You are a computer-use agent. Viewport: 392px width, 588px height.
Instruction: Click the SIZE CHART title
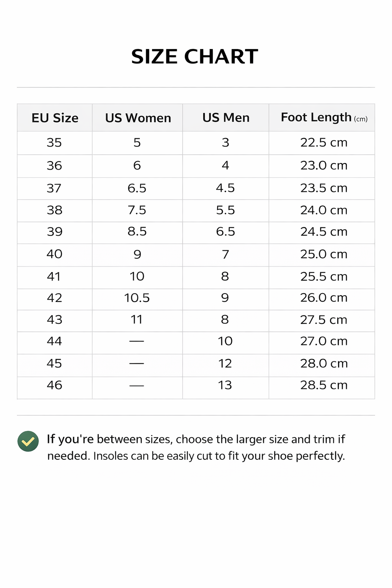(x=194, y=57)
